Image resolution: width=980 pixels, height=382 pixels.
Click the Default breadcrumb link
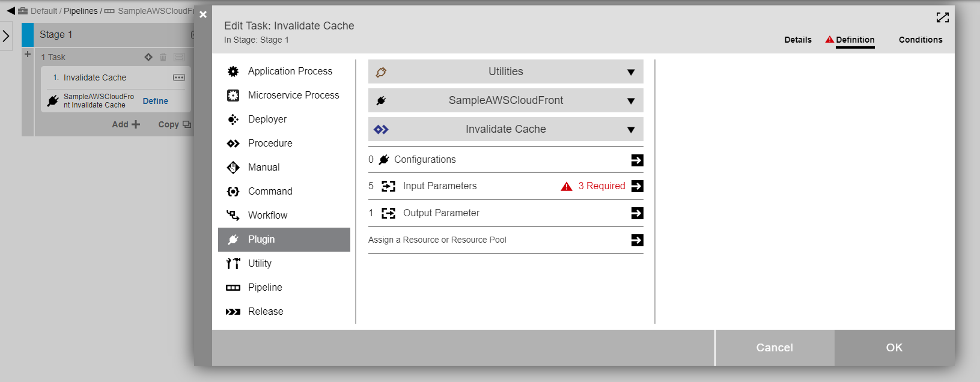44,11
